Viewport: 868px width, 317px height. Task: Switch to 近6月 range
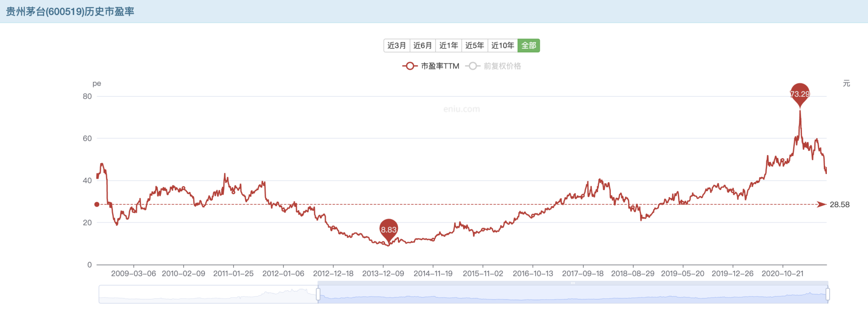point(422,46)
